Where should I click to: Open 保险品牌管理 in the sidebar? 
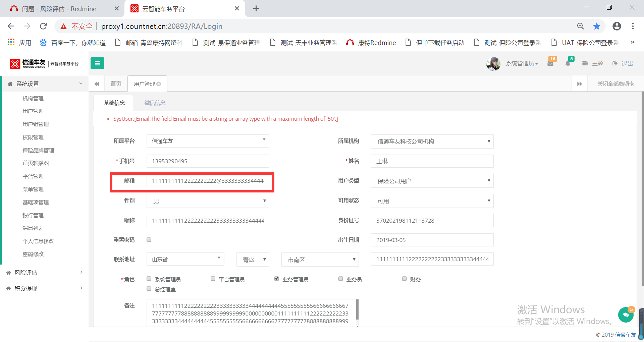[38, 150]
